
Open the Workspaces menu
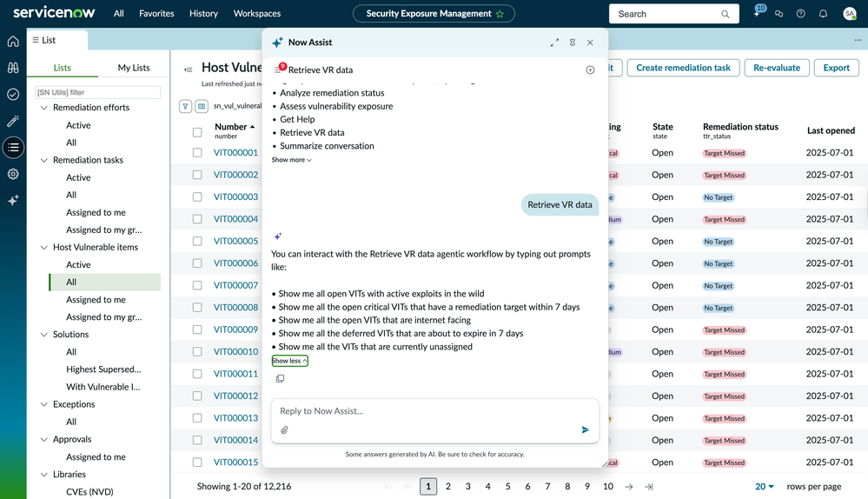pos(257,13)
